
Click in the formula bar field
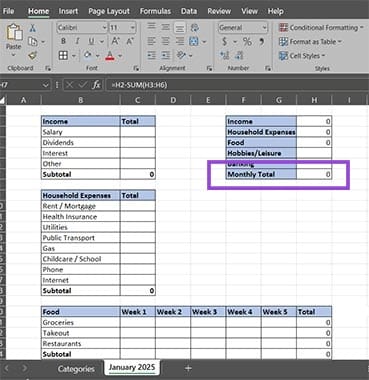click(x=236, y=85)
